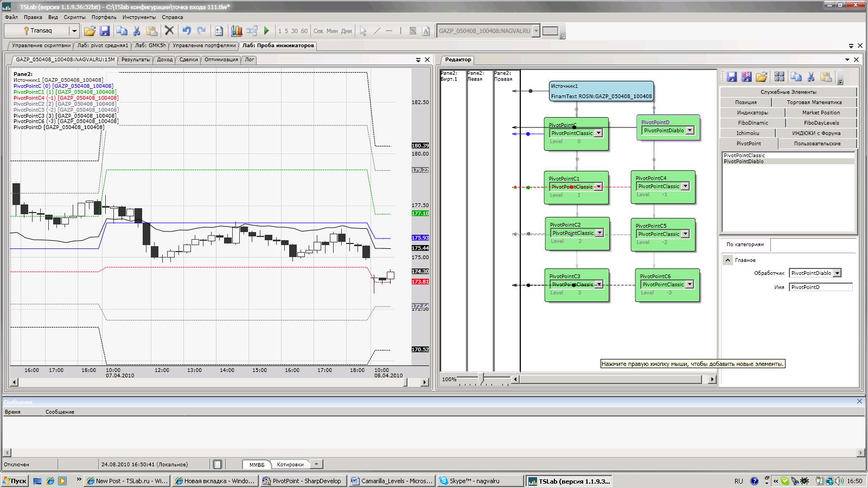This screenshot has height=488, width=868.
Task: Click scissors Cut icon in editor toolbar
Action: coord(811,77)
